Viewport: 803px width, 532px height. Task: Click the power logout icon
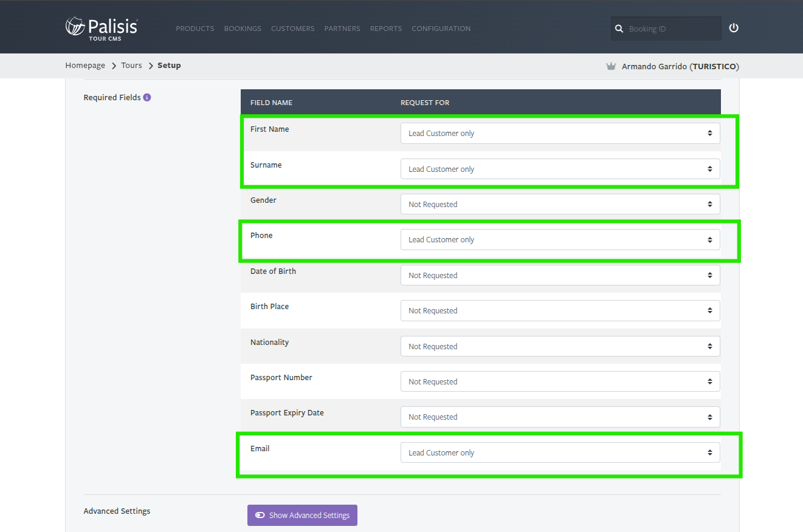[x=734, y=28]
